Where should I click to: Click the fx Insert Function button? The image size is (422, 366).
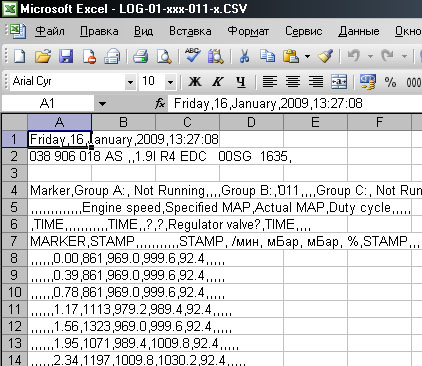tap(160, 103)
